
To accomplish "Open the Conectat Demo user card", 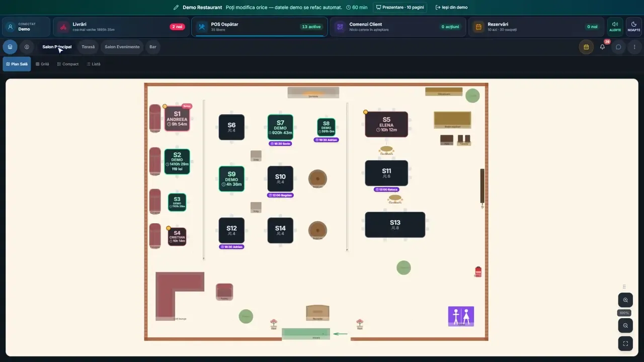I will (26, 27).
